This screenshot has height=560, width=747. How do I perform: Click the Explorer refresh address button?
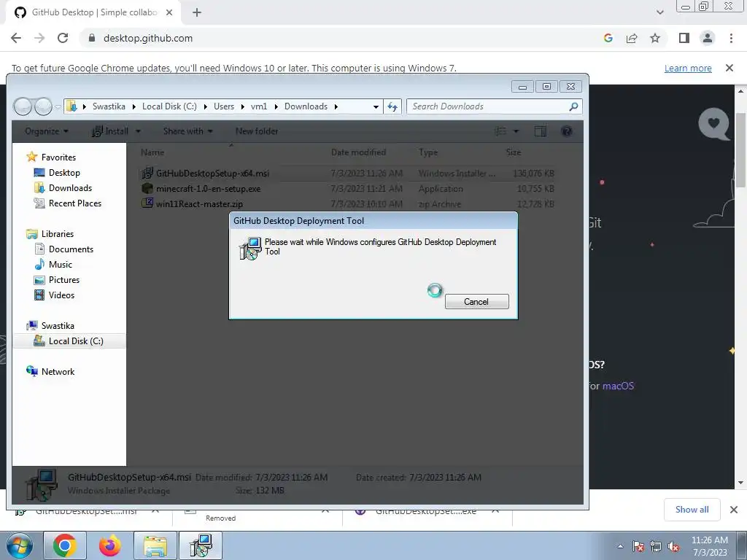click(392, 106)
